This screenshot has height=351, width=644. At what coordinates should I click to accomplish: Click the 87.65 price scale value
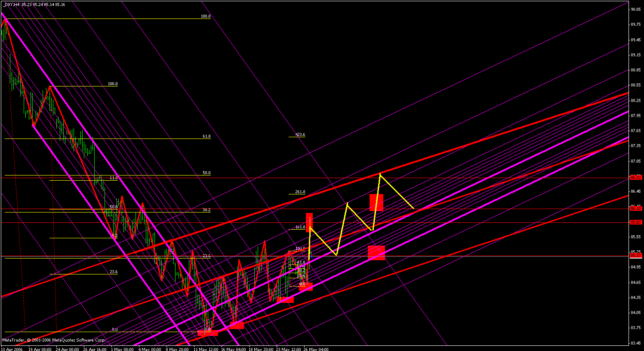[x=636, y=131]
